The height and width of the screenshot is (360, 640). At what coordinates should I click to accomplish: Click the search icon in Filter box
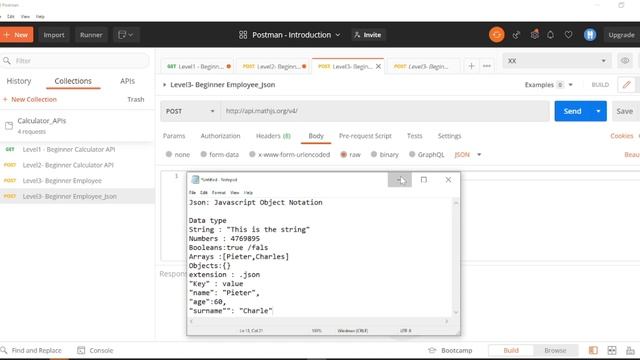7,61
